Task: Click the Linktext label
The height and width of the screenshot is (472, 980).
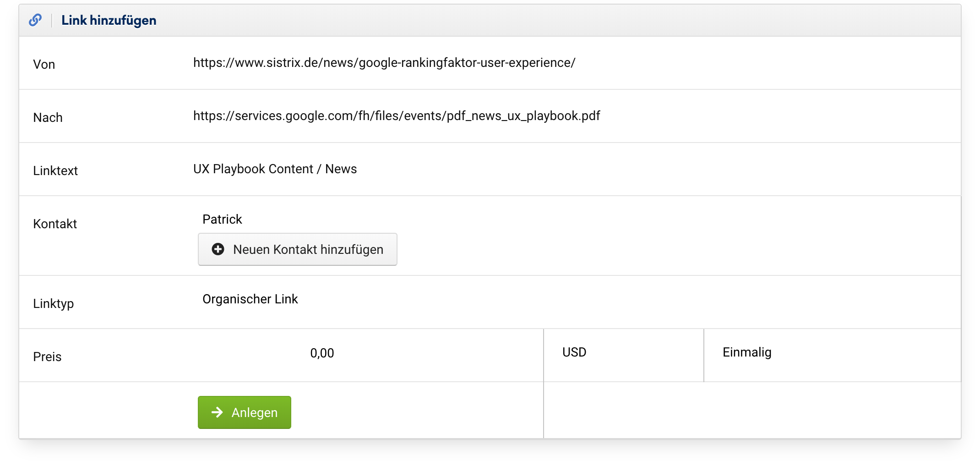Action: 55,171
